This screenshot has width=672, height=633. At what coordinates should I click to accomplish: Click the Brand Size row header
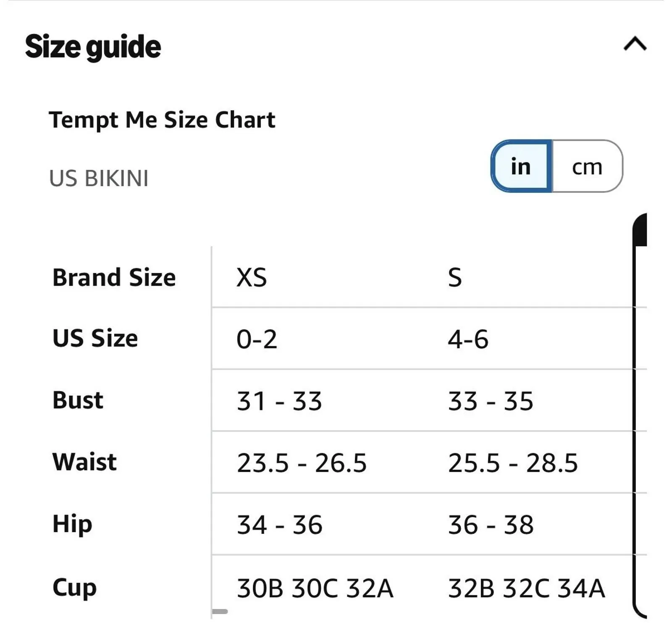click(114, 278)
